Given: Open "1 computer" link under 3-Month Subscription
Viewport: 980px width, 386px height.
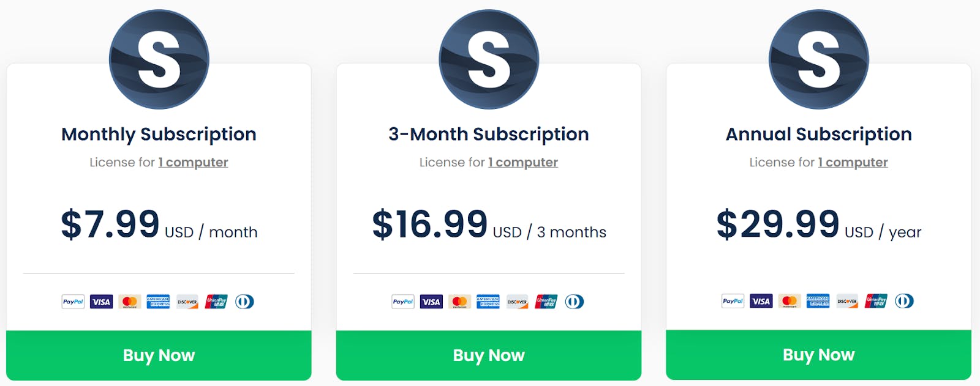Looking at the screenshot, I should coord(523,162).
